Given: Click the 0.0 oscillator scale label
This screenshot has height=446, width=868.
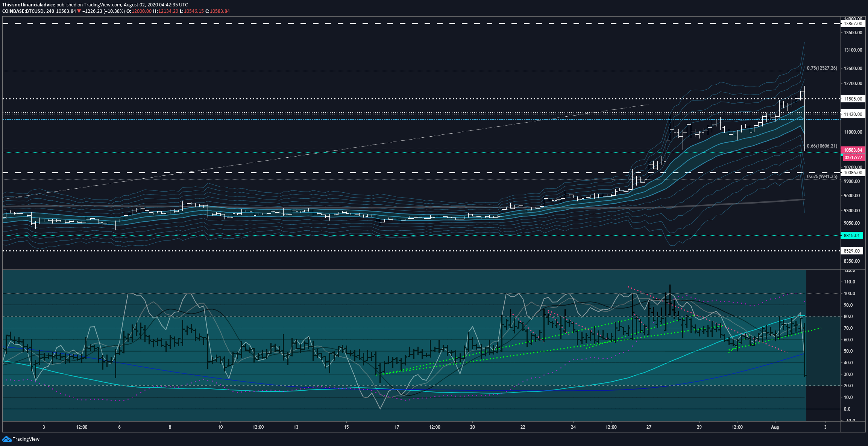Looking at the screenshot, I should [x=847, y=409].
